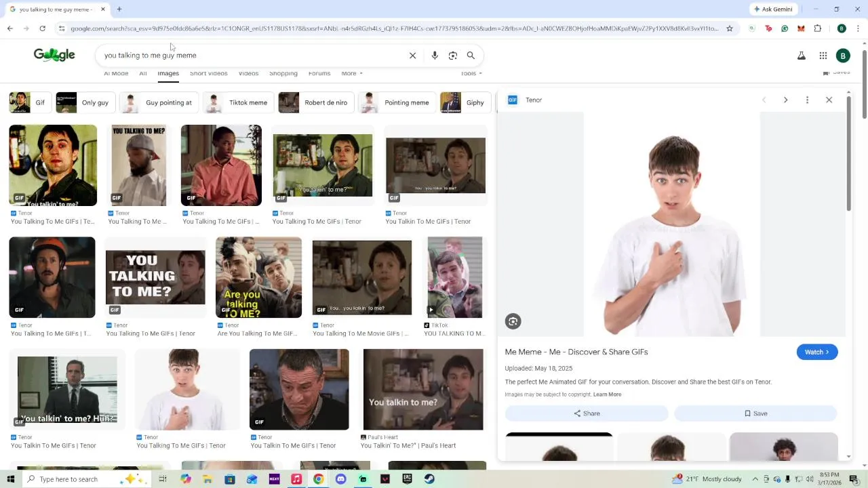Open Discord from the taskbar
The width and height of the screenshot is (868, 488).
tap(340, 479)
